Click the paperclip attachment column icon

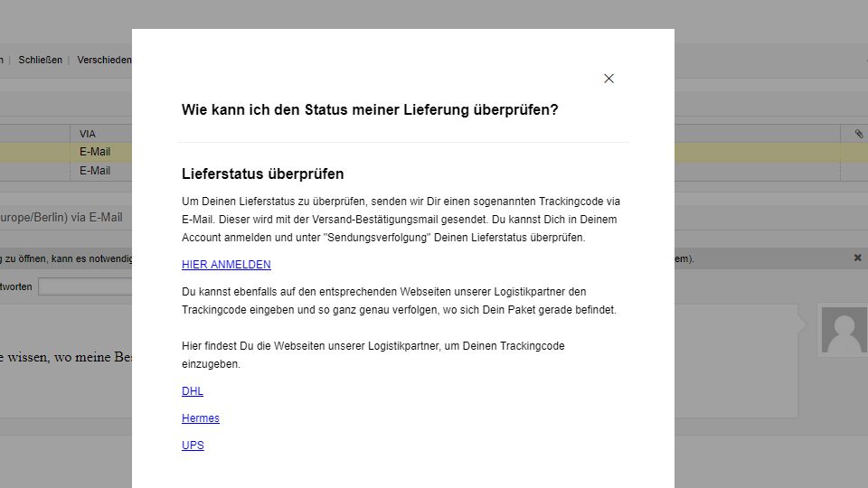tap(858, 134)
